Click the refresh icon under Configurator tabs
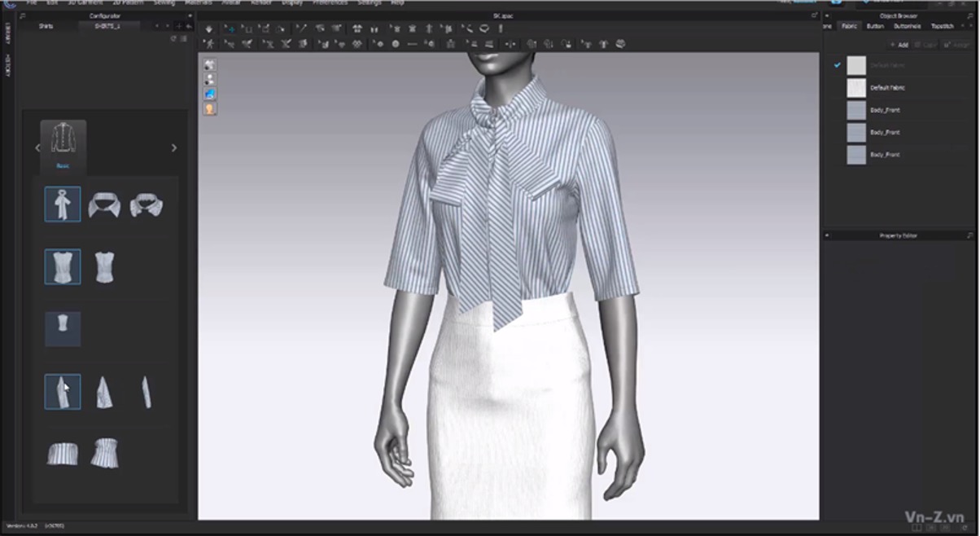Screen dimensions: 980x536 click(x=173, y=38)
